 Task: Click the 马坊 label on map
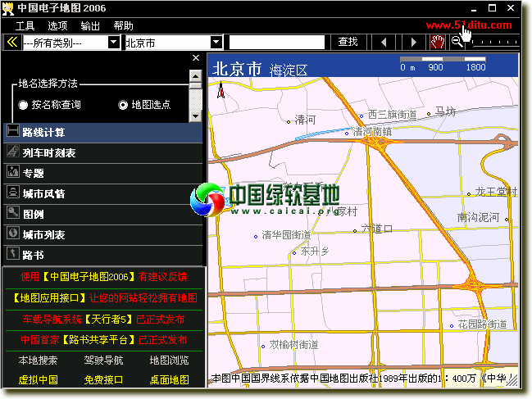point(445,111)
